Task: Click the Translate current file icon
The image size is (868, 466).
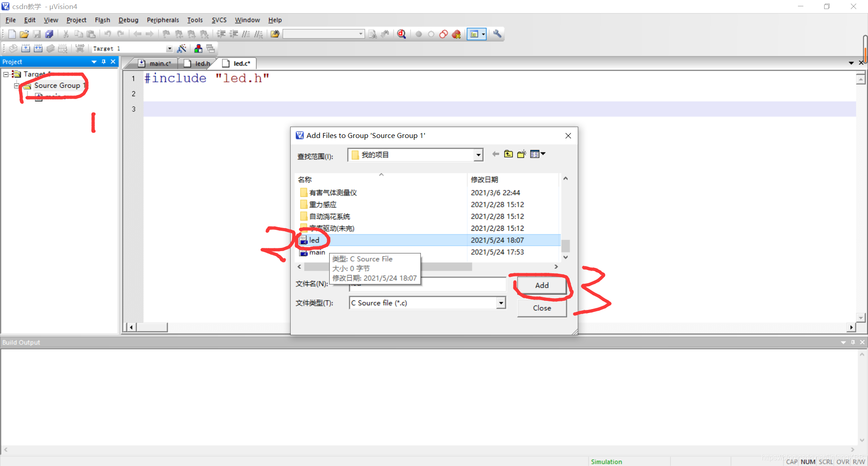Action: (x=13, y=48)
